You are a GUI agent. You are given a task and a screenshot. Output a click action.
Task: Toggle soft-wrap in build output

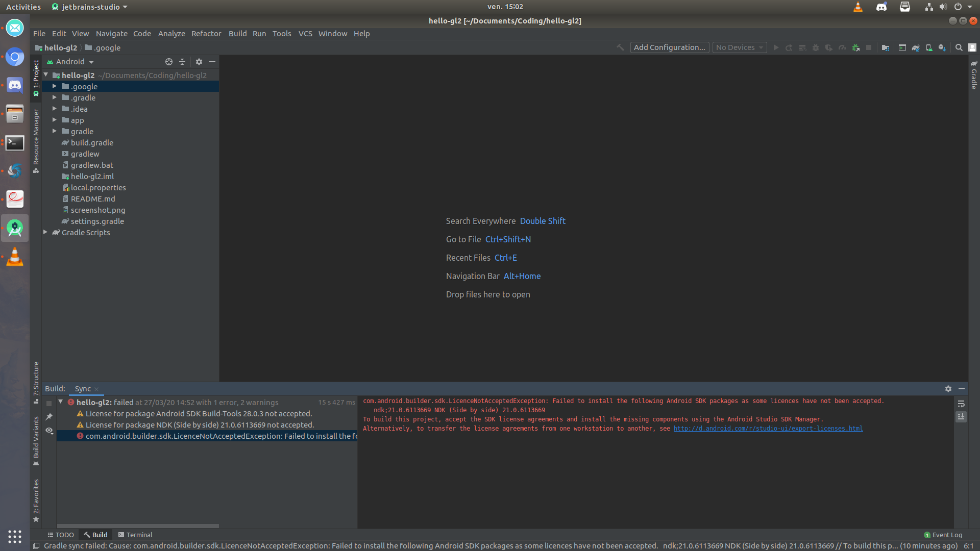[961, 404]
